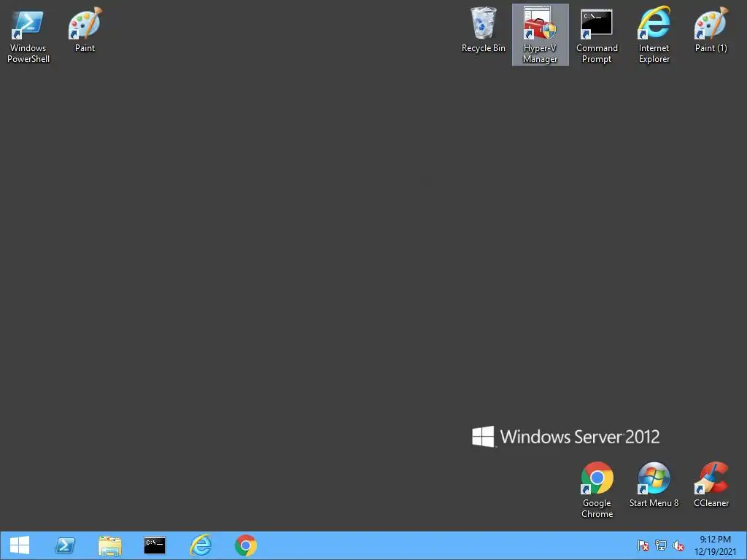Viewport: 747px width, 560px height.
Task: Select the Internet Explorer desktop shortcut
Action: pyautogui.click(x=654, y=35)
